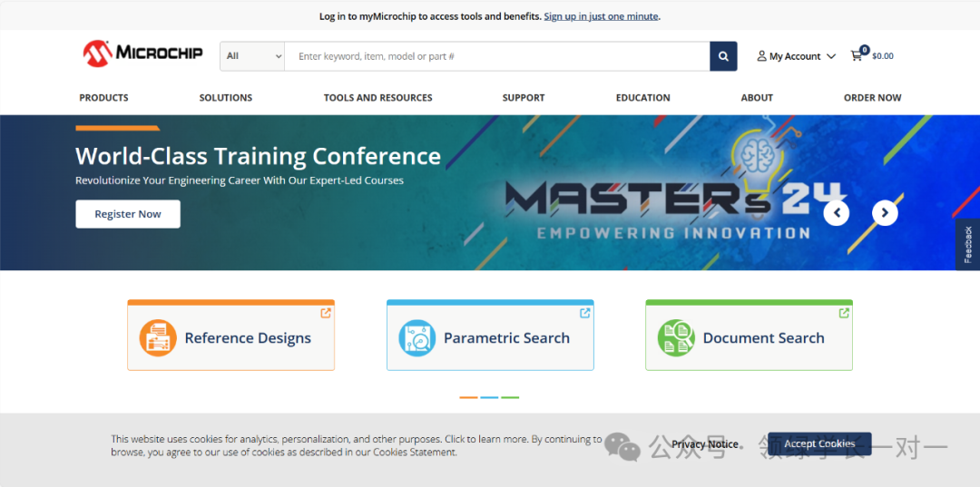Click the $0.00 cart total
This screenshot has height=487, width=980.
click(883, 56)
